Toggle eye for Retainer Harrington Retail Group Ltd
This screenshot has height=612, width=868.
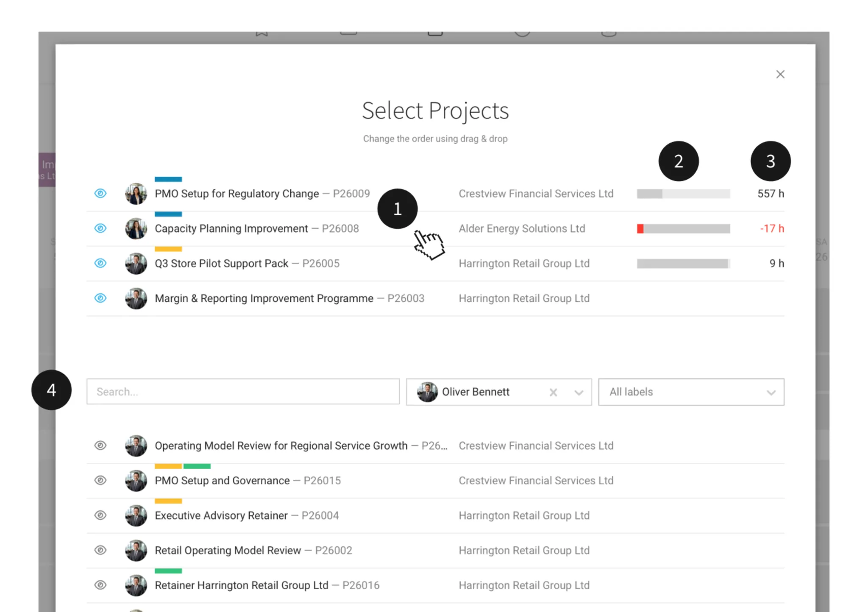coord(100,585)
